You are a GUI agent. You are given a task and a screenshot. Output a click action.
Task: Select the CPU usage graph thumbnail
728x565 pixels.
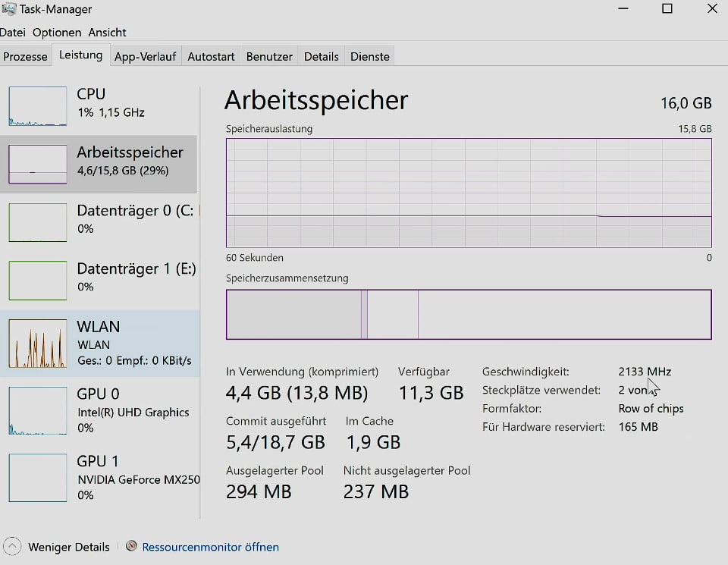pos(38,106)
